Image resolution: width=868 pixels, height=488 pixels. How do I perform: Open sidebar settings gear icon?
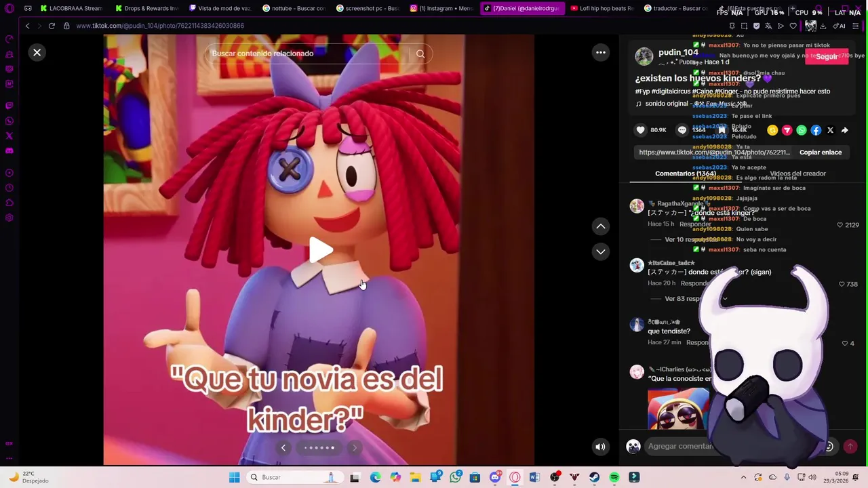[x=9, y=218]
